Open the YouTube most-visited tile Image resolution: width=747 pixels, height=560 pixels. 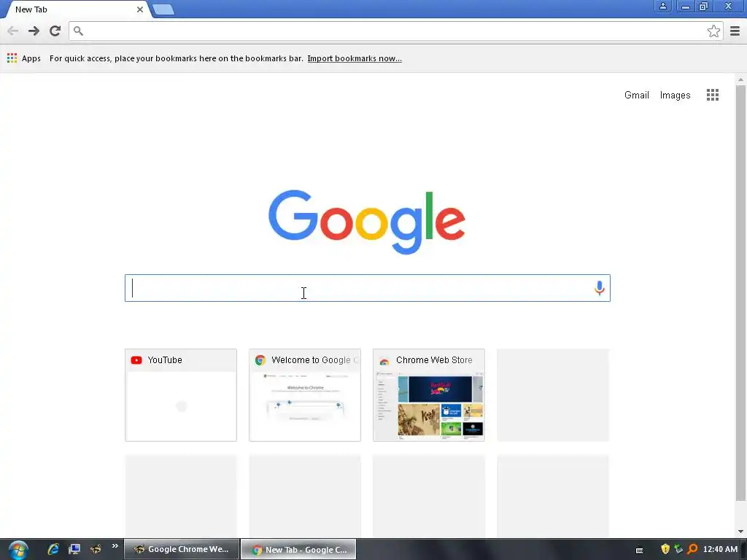click(181, 395)
